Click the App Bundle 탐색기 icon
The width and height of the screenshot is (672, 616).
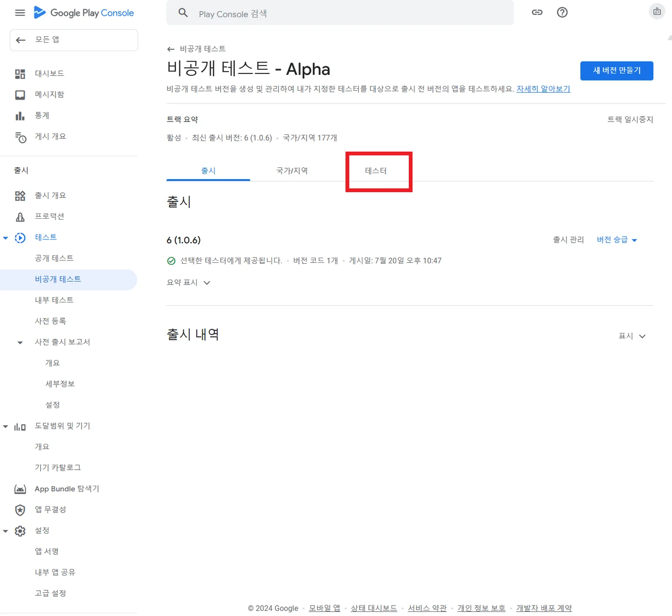[x=20, y=489]
